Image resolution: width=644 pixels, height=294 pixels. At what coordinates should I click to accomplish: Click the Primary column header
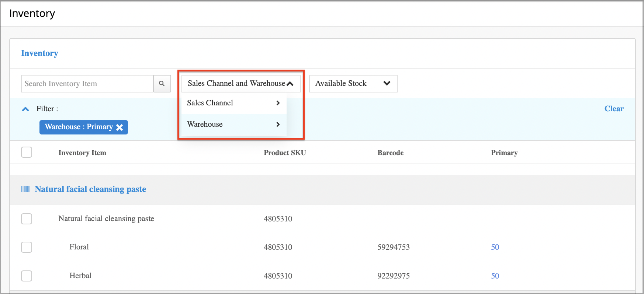[504, 153]
